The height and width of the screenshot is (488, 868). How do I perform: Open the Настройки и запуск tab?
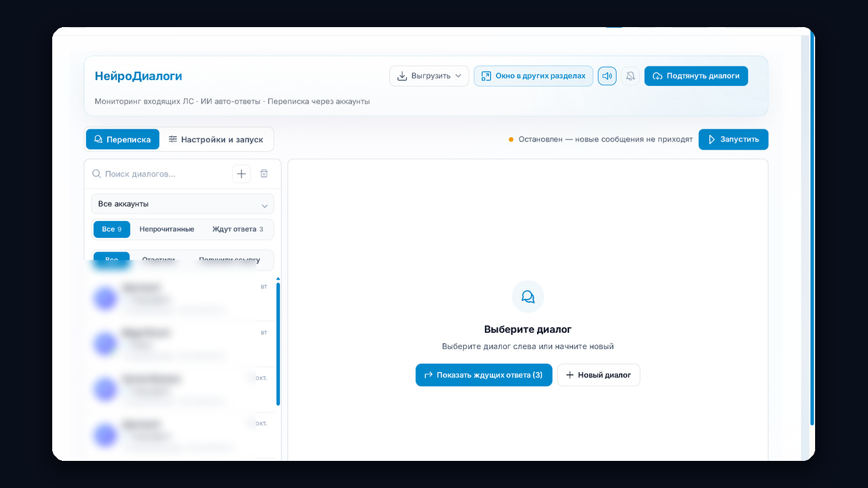[216, 140]
